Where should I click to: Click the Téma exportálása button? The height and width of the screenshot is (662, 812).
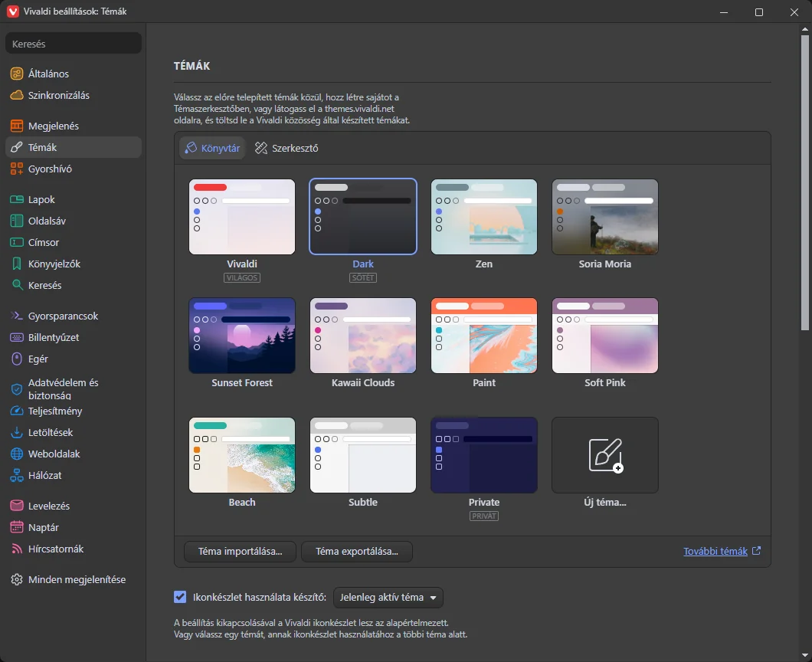(x=357, y=551)
